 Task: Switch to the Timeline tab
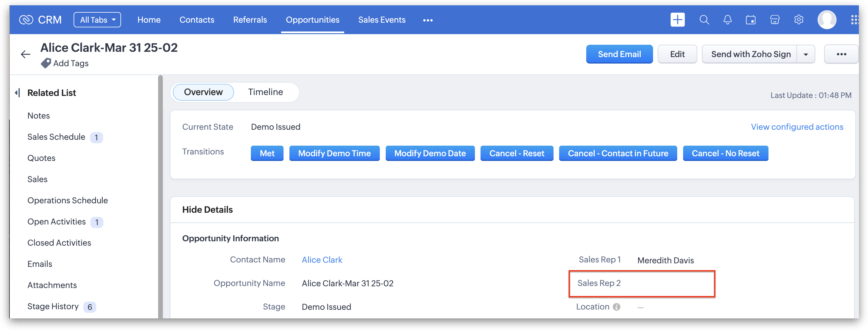point(265,92)
